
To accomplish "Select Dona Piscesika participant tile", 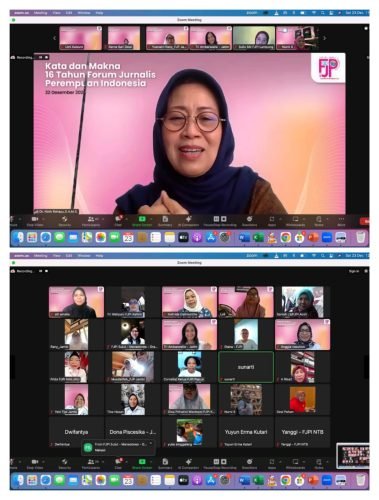I will point(133,432).
